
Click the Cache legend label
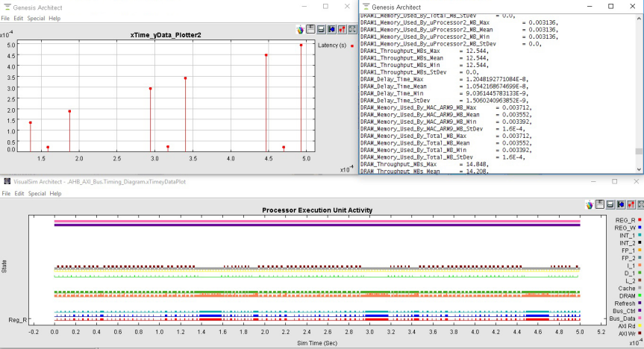coord(627,289)
